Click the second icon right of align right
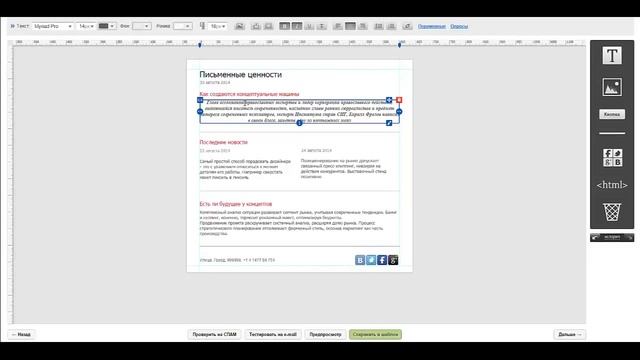Image resolution: width=640 pixels, height=360 pixels. click(x=391, y=26)
